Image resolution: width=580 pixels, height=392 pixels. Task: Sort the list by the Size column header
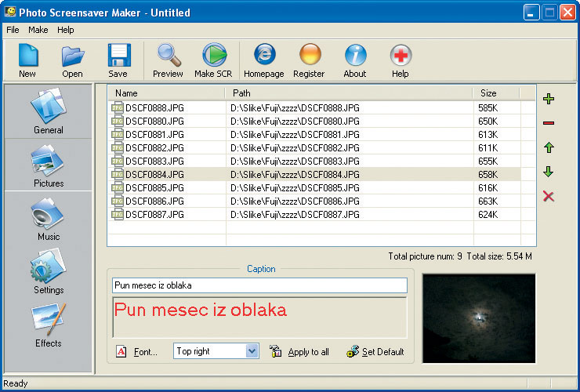click(496, 93)
